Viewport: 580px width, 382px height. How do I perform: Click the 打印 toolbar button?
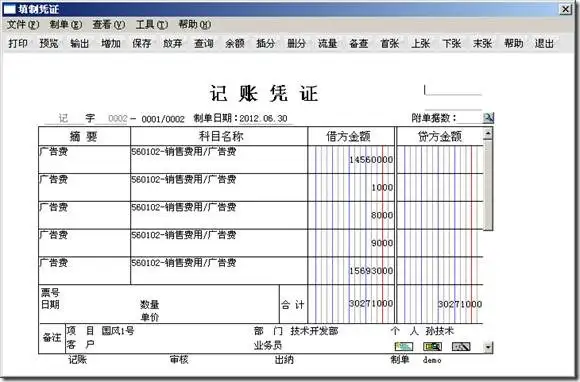(x=18, y=44)
